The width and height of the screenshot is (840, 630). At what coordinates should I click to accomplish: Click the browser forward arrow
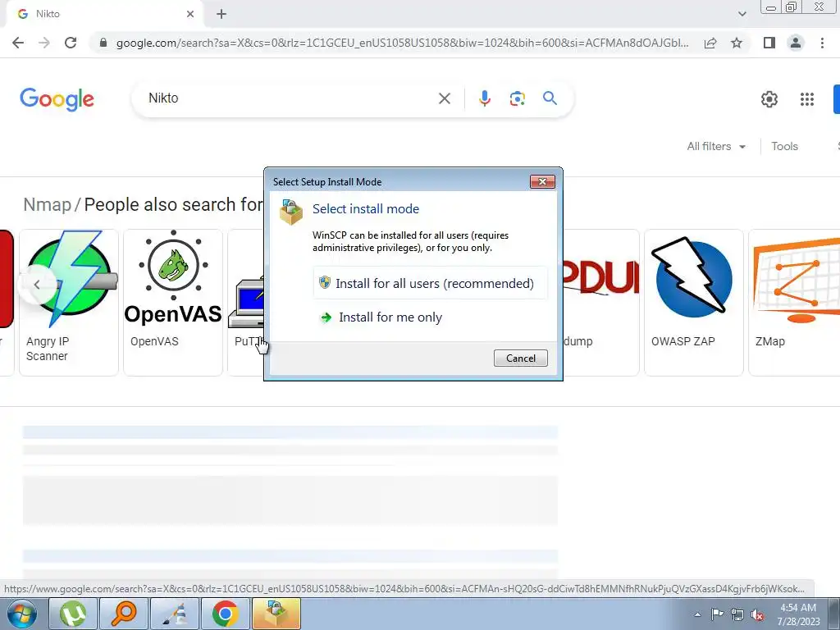coord(44,43)
